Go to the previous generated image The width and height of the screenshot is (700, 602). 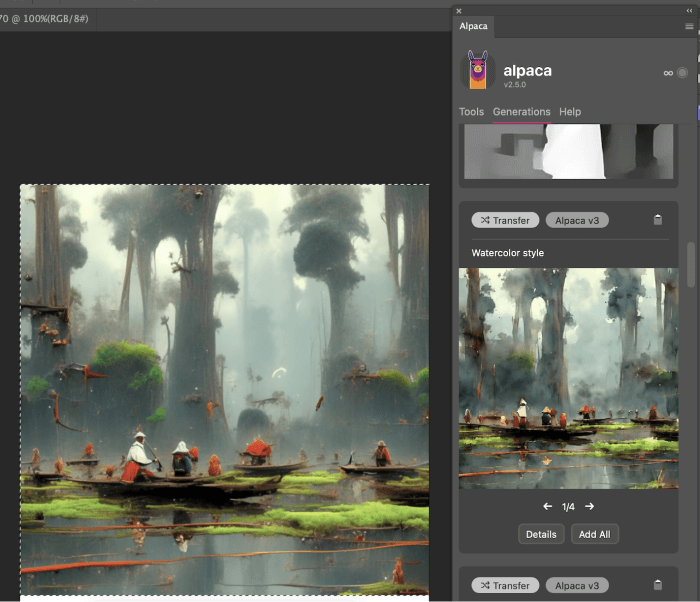[547, 507]
